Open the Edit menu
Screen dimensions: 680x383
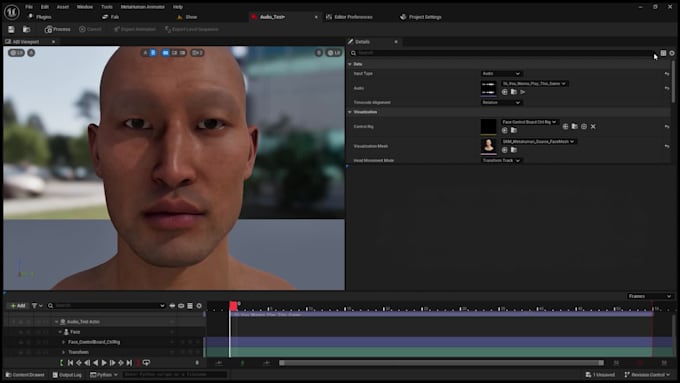[x=45, y=7]
